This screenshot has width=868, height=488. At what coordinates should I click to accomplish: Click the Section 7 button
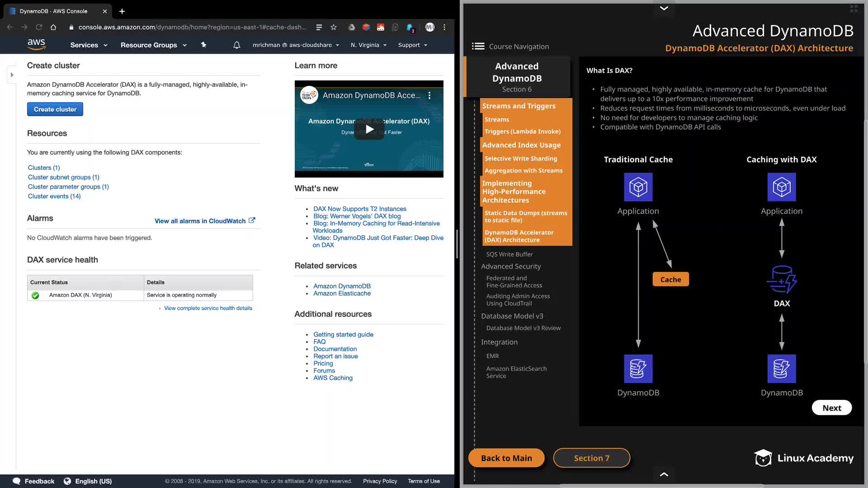click(x=591, y=458)
